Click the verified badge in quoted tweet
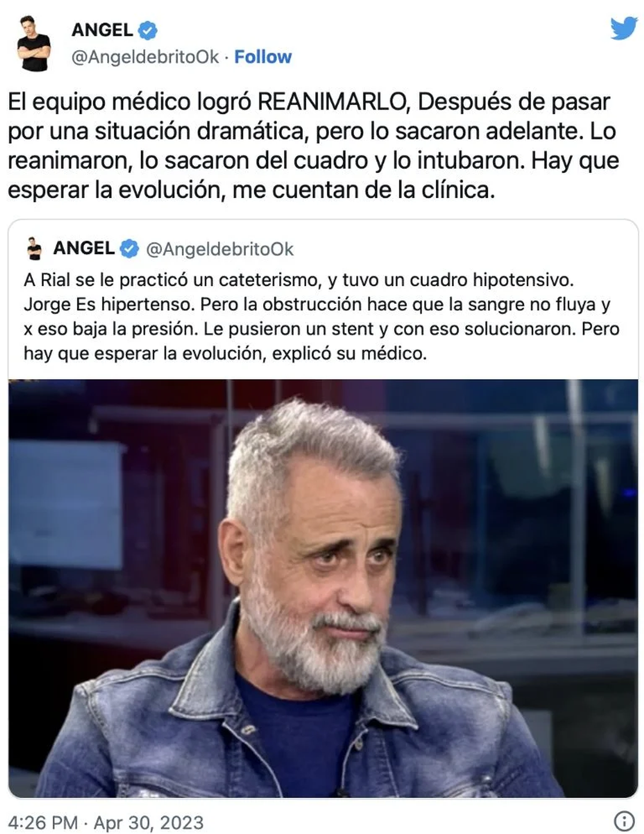The width and height of the screenshot is (644, 834). 129,249
